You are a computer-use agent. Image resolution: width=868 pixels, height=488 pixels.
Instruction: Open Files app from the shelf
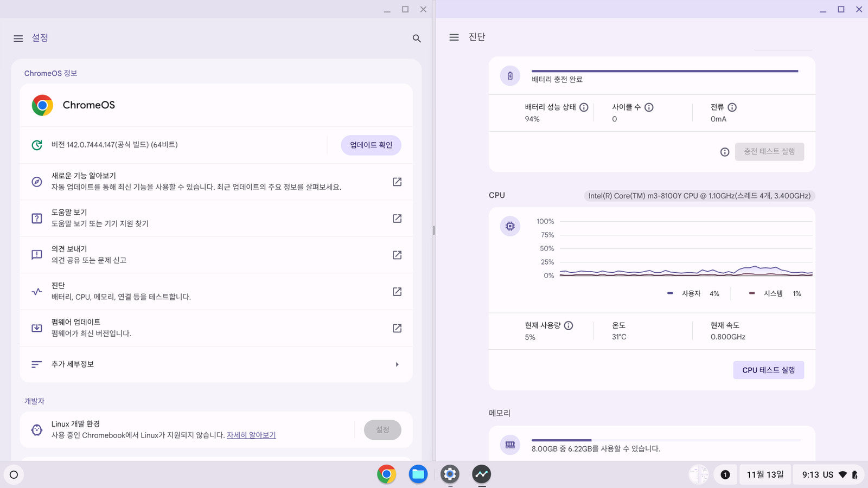point(418,474)
